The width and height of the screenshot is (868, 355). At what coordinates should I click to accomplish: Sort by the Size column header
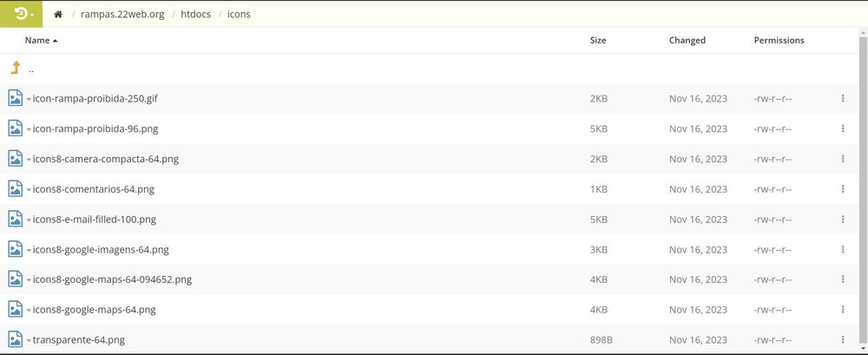tap(598, 41)
